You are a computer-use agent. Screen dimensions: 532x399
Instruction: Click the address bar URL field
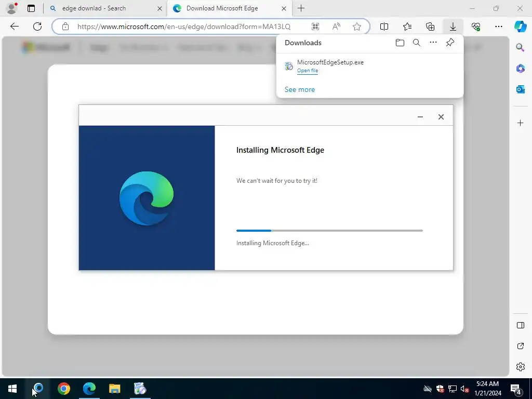click(183, 26)
